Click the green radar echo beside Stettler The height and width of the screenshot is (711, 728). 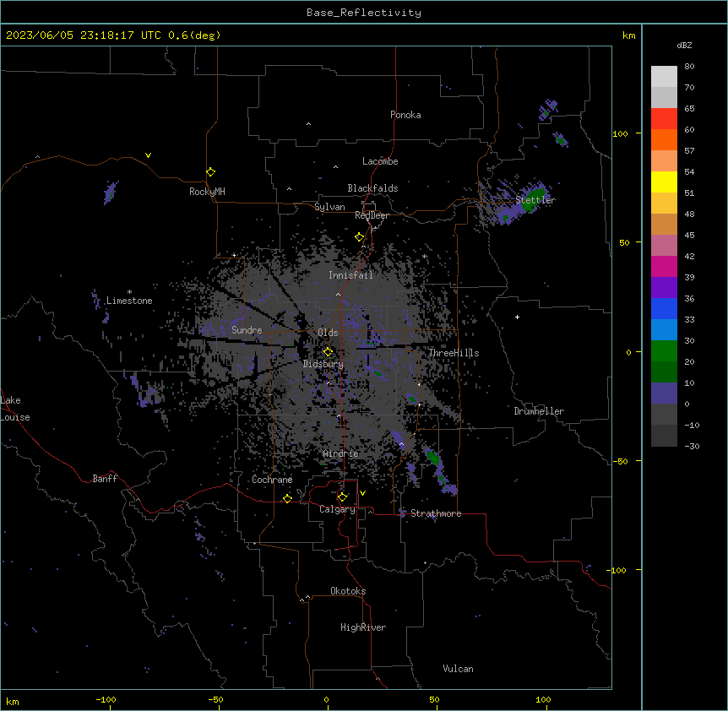tap(533, 198)
